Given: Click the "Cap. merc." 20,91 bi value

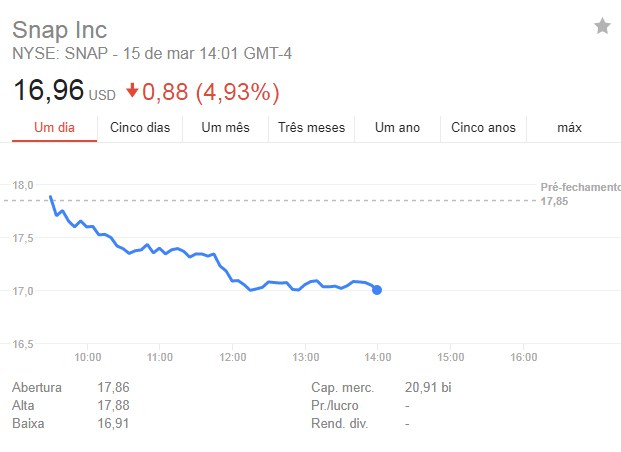Looking at the screenshot, I should tap(429, 387).
